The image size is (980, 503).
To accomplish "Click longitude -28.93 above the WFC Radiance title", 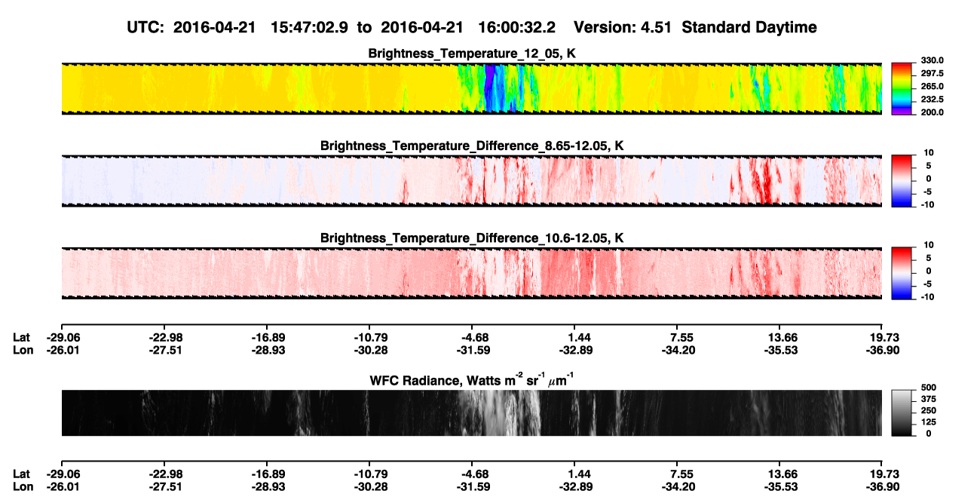I will point(268,350).
